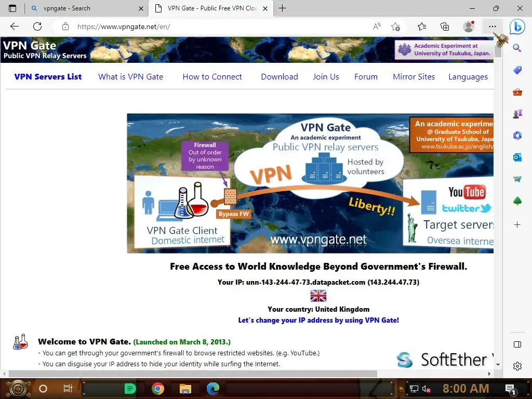This screenshot has height=399, width=532.
Task: Click Let's change your IP address link
Action: [x=318, y=320]
